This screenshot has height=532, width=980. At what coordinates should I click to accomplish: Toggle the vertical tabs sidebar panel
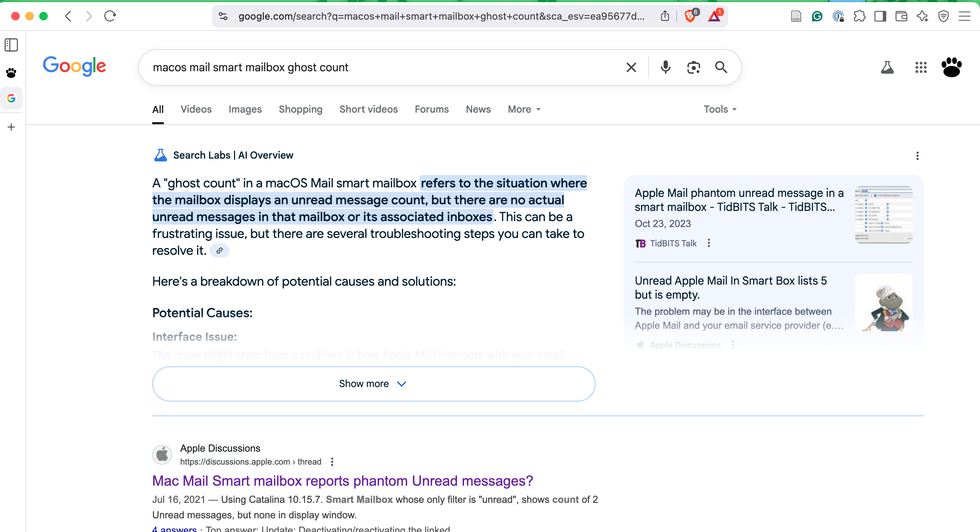click(x=11, y=45)
